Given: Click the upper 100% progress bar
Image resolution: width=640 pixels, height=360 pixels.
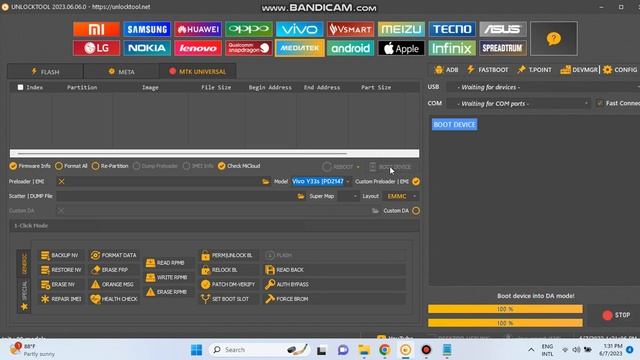Looking at the screenshot, I should [505, 309].
